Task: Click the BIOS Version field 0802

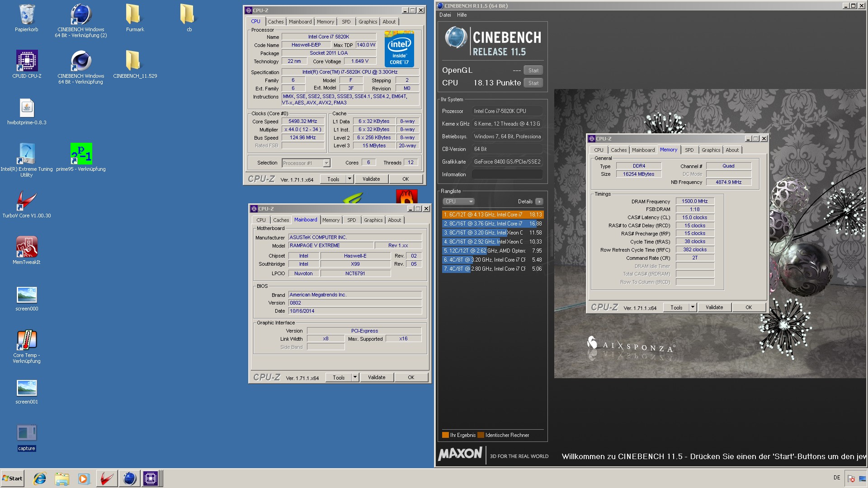Action: click(355, 303)
